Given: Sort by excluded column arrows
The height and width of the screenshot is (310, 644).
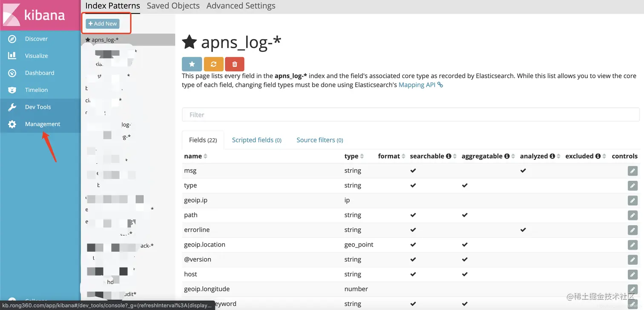Looking at the screenshot, I should pyautogui.click(x=604, y=156).
